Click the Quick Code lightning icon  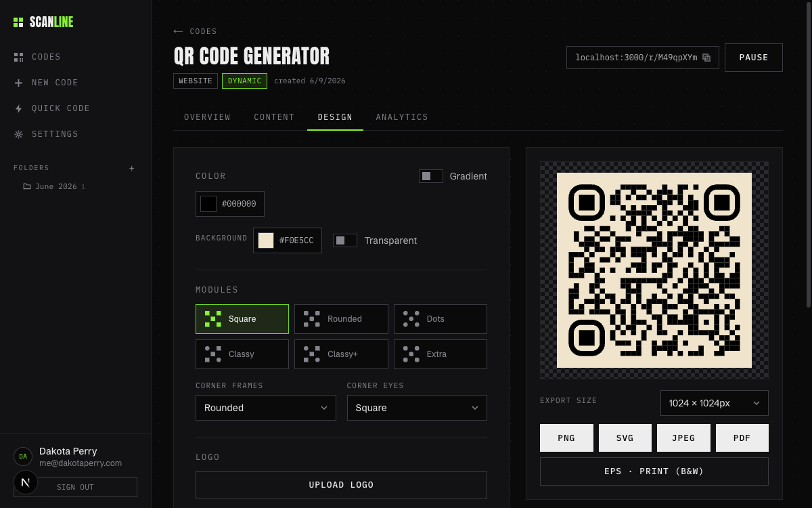coord(19,108)
